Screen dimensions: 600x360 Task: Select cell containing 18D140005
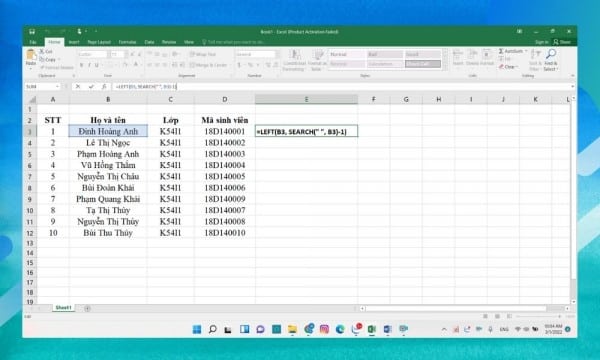(x=225, y=176)
